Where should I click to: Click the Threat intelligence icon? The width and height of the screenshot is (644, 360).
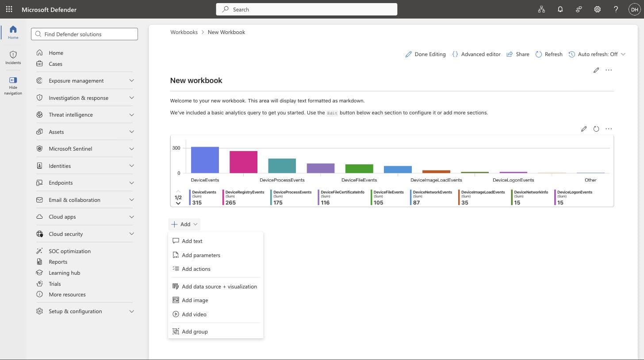coord(39,114)
